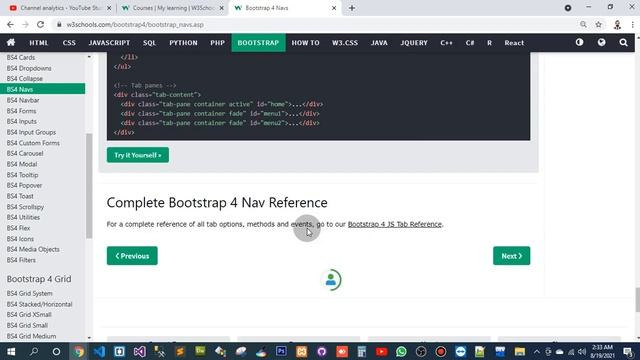Image resolution: width=640 pixels, height=360 pixels.
Task: Open the Chrome profile avatar
Action: click(617, 24)
